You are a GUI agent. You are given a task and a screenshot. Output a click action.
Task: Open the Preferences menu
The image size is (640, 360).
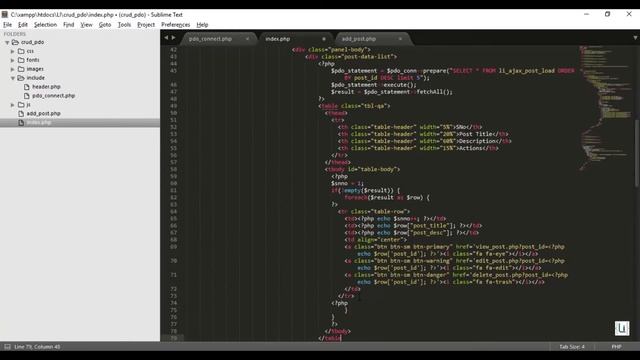tap(176, 24)
